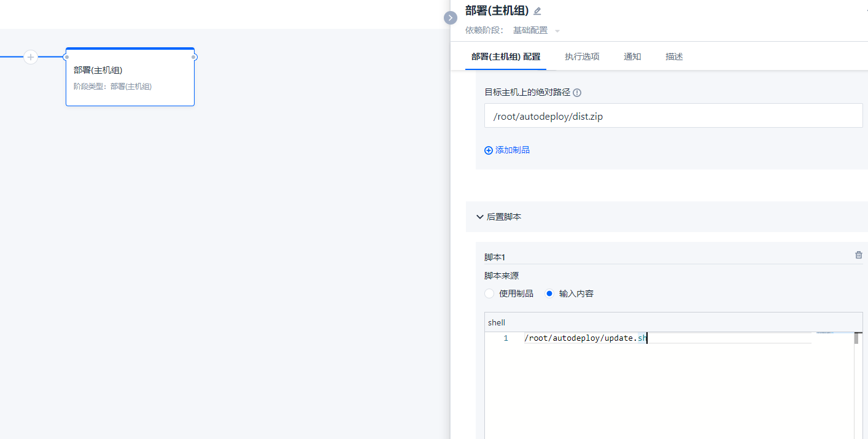The width and height of the screenshot is (868, 439).
Task: Click the plus icon to add a stage
Action: click(31, 57)
